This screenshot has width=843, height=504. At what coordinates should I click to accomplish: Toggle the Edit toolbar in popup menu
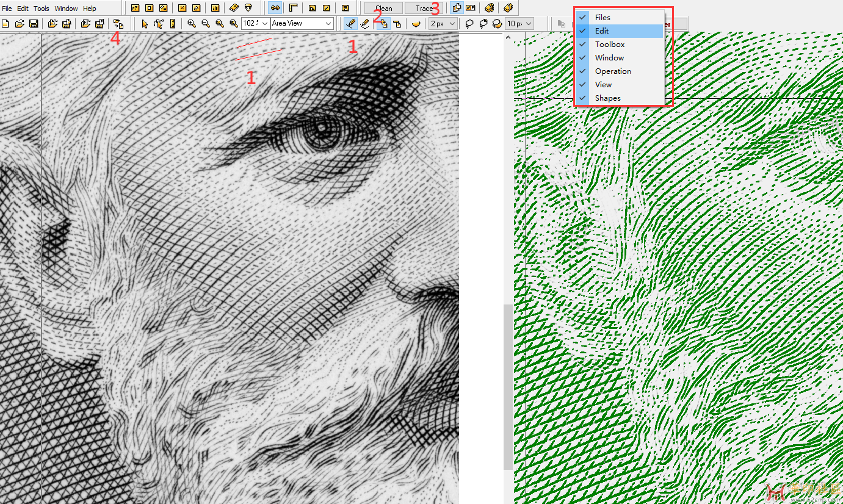tap(619, 31)
